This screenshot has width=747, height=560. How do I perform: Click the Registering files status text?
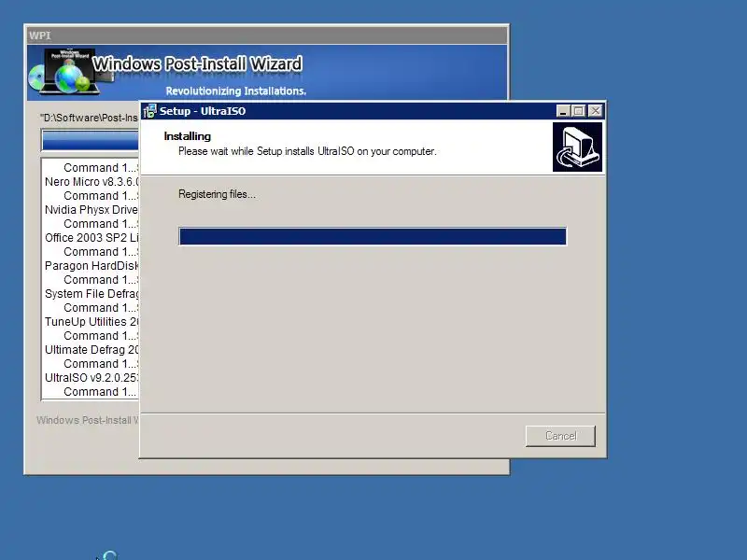(x=217, y=194)
